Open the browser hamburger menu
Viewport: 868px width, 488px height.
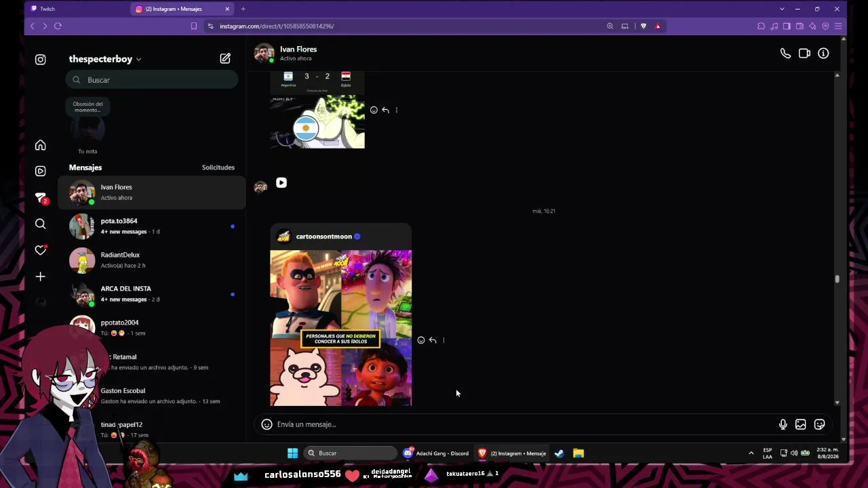(838, 26)
